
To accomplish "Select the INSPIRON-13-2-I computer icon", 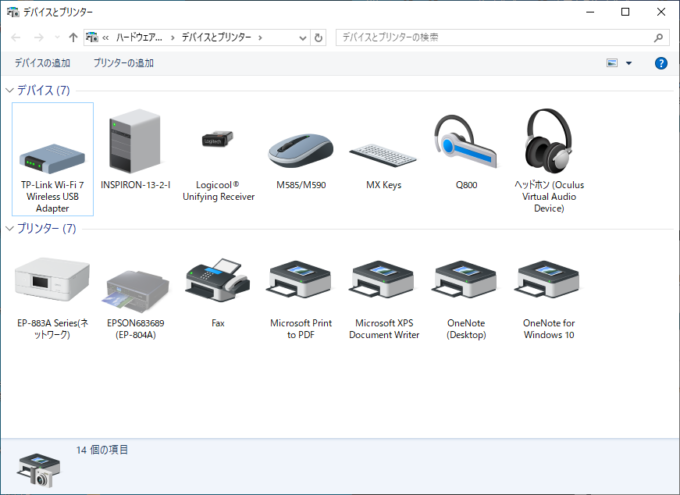I will [x=135, y=141].
